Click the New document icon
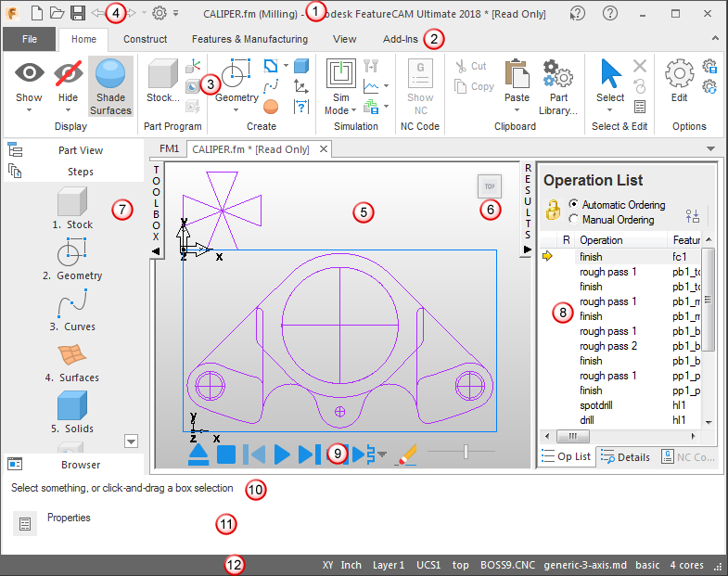Image resolution: width=728 pixels, height=576 pixels. tap(37, 13)
